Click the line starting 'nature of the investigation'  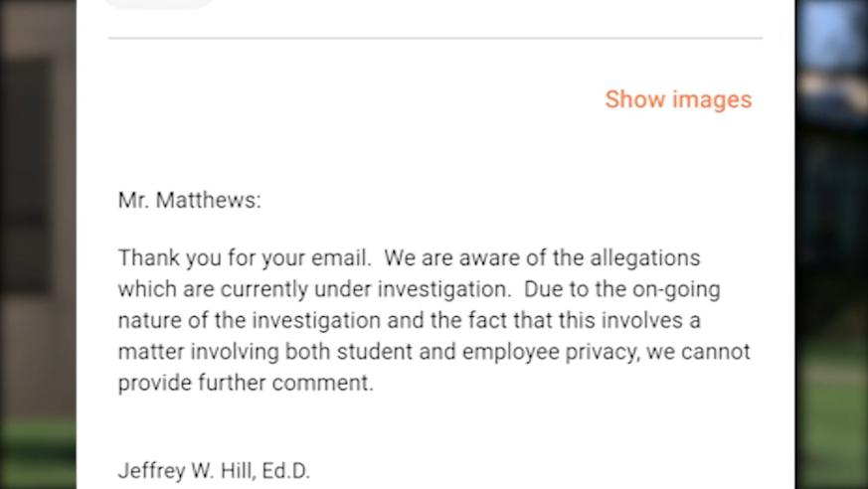[x=409, y=321]
